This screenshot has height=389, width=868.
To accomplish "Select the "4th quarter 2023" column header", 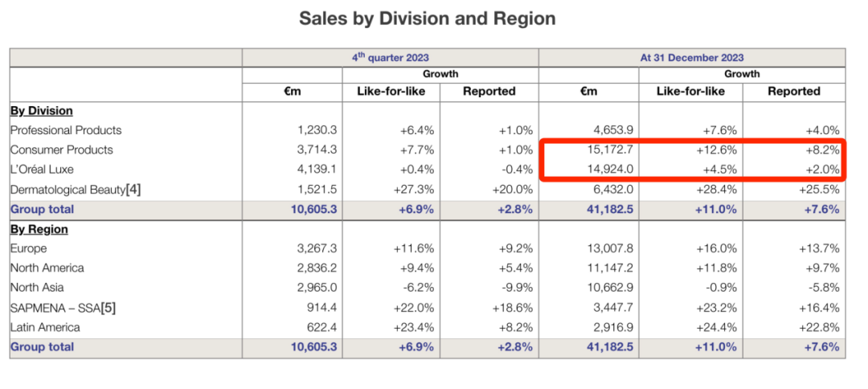I will coord(390,57).
